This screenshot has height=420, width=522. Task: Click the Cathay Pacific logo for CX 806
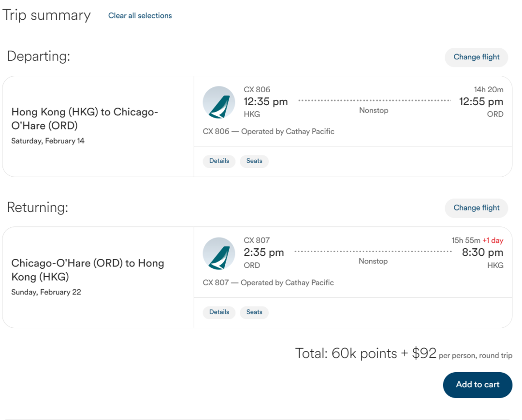[218, 102]
